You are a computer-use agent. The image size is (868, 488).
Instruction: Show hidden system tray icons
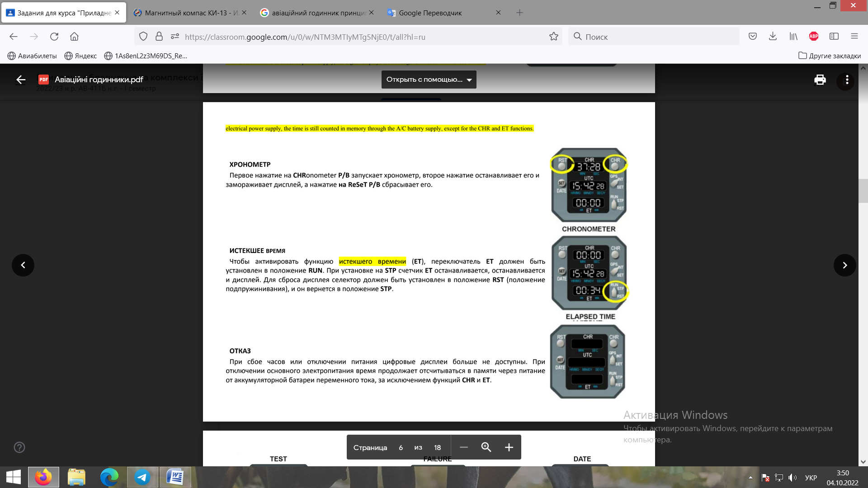pyautogui.click(x=750, y=478)
